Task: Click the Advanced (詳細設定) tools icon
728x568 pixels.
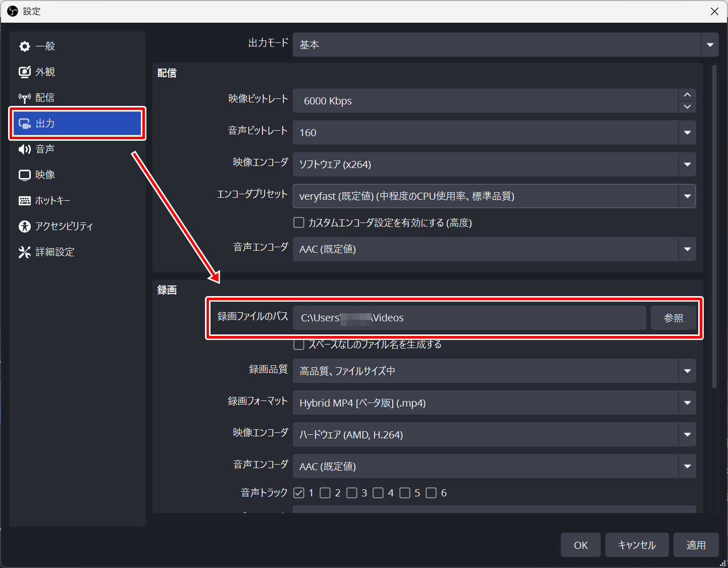Action: pyautogui.click(x=25, y=252)
